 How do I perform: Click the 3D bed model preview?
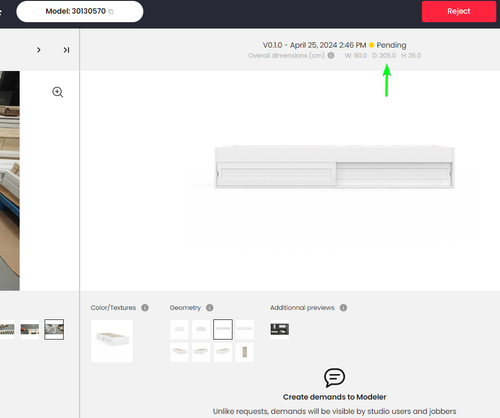pos(334,167)
